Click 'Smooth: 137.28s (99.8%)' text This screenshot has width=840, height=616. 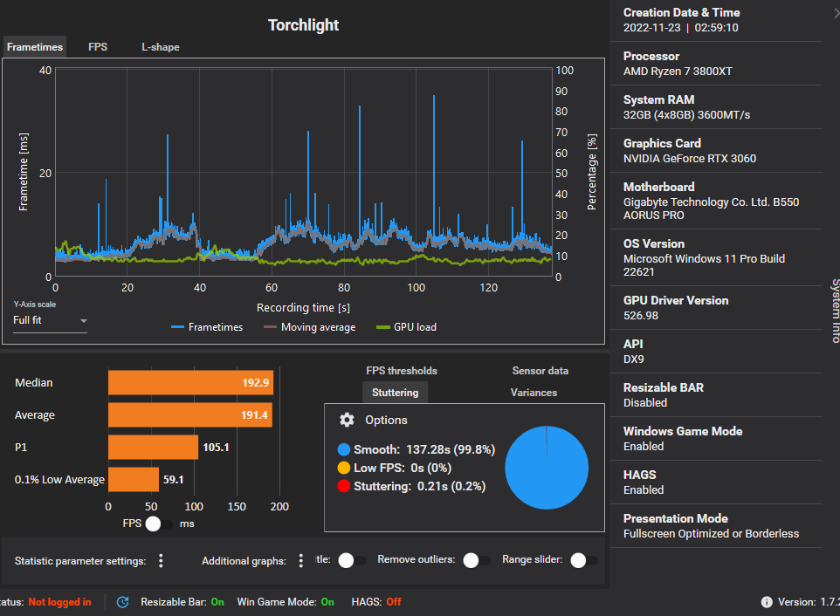click(x=424, y=449)
